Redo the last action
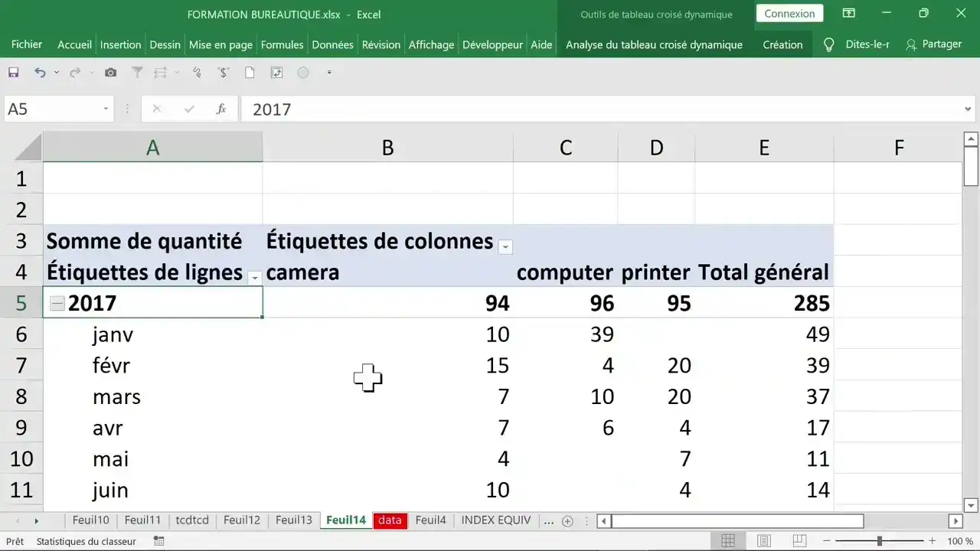 74,72
